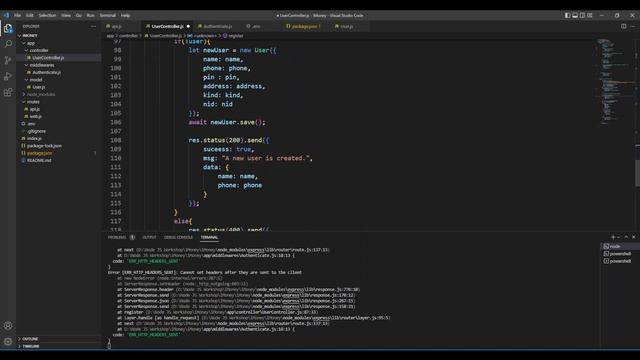
Task: Switch to the Authenticate.js editor tab
Action: pos(218,26)
